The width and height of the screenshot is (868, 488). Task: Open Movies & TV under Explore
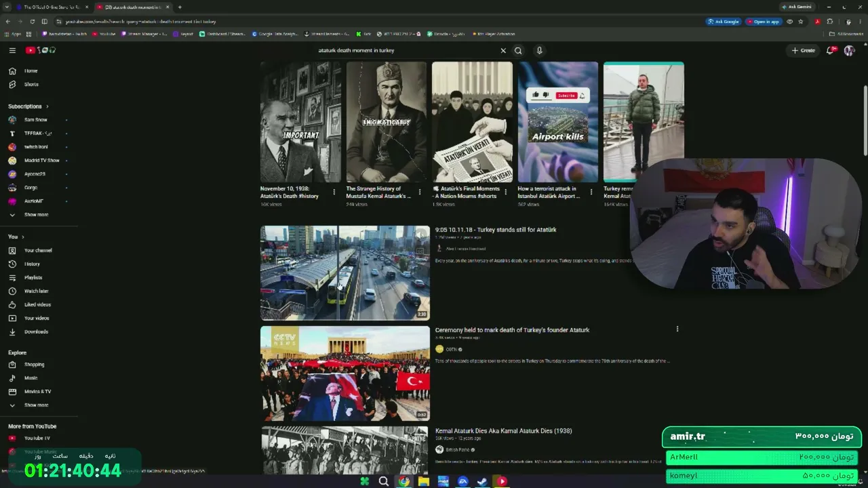pyautogui.click(x=39, y=391)
